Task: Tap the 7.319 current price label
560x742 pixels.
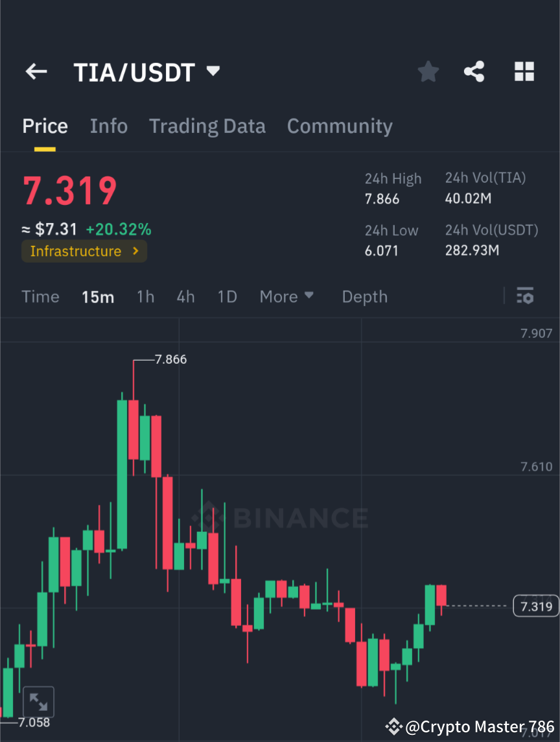Action: (x=535, y=606)
